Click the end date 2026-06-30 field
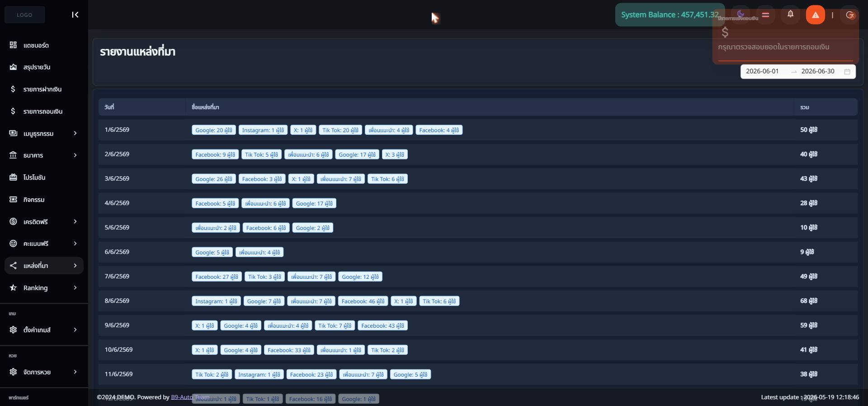868x406 pixels. pos(818,71)
